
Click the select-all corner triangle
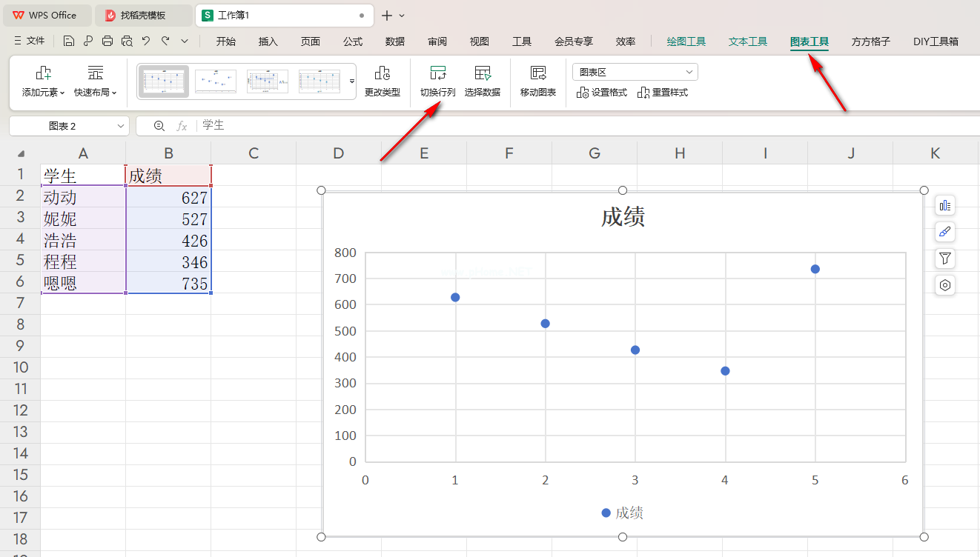tap(21, 153)
